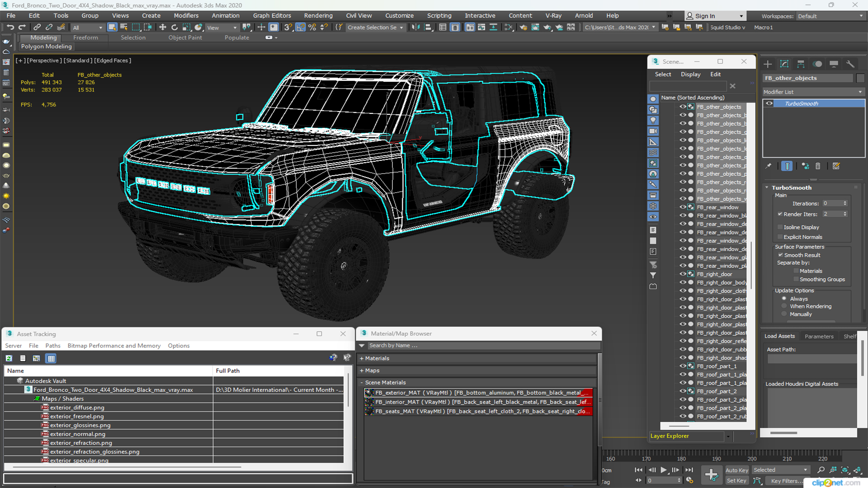Viewport: 868px width, 488px height.
Task: Toggle visibility eye of FB_roof_part_1
Action: coord(683,366)
